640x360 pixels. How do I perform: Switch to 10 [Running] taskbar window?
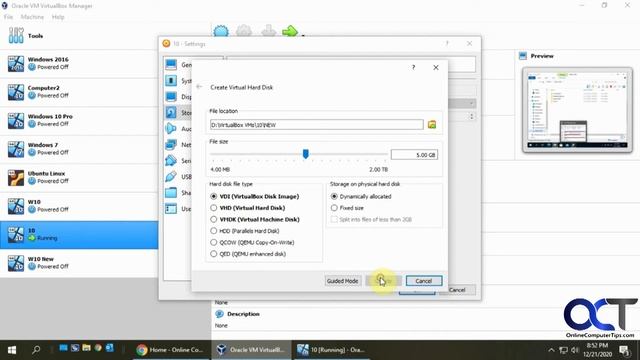pos(331,350)
